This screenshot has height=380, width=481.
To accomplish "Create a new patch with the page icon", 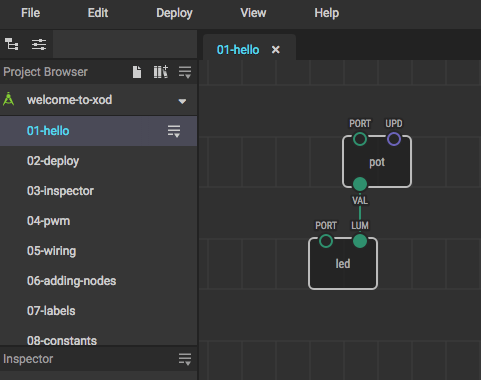I will click(x=137, y=72).
